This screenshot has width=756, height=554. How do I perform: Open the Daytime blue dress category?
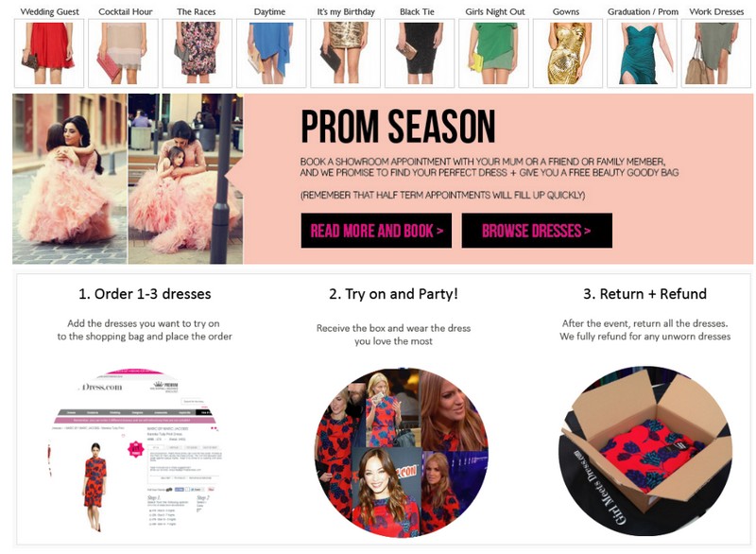click(271, 53)
